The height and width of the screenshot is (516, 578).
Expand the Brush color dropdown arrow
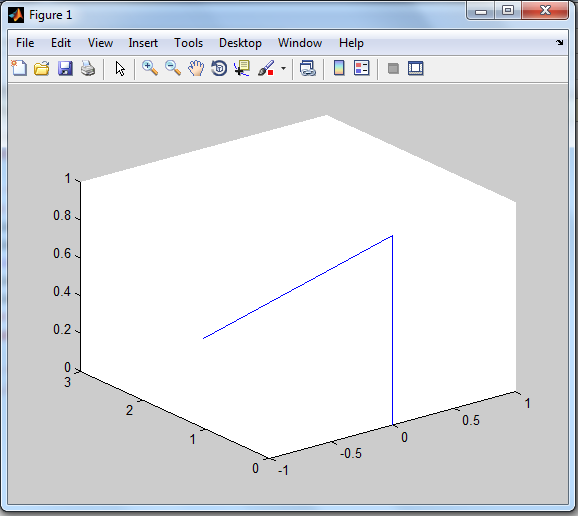283,69
